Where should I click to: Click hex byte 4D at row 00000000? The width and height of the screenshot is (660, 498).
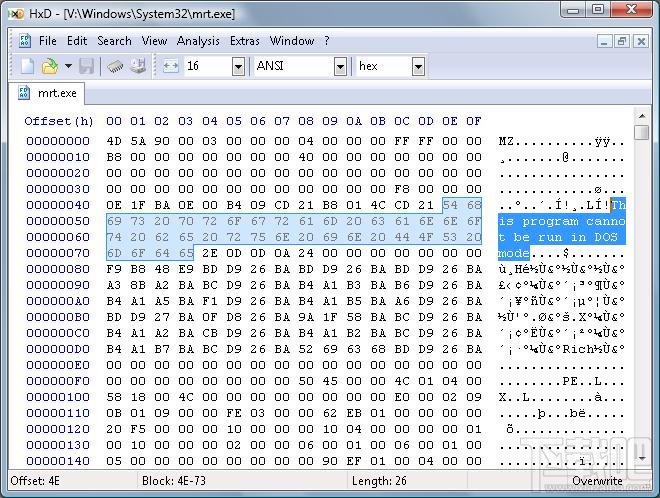[114, 141]
